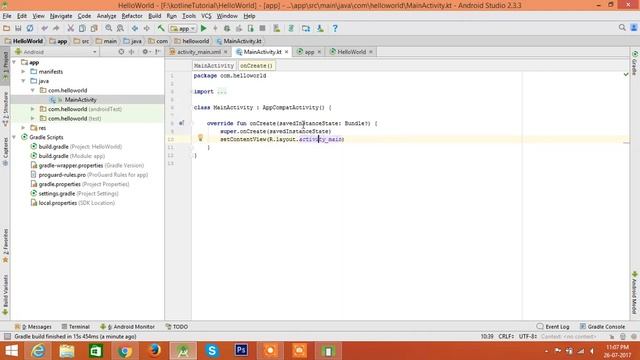640x360 pixels.
Task: Expand the res folder
Action: point(24,128)
